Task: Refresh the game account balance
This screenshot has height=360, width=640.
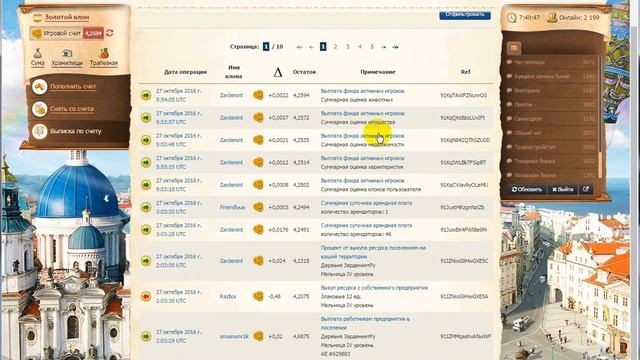Action: [110, 33]
